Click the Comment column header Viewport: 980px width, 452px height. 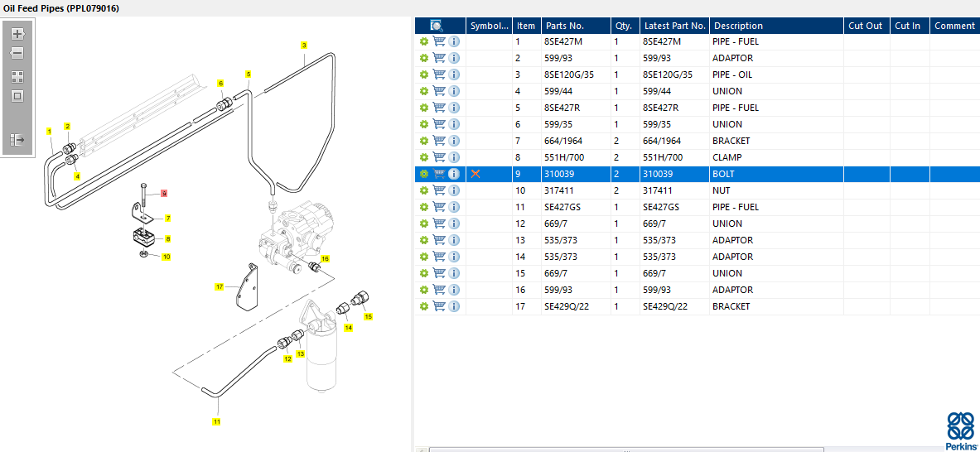[954, 26]
